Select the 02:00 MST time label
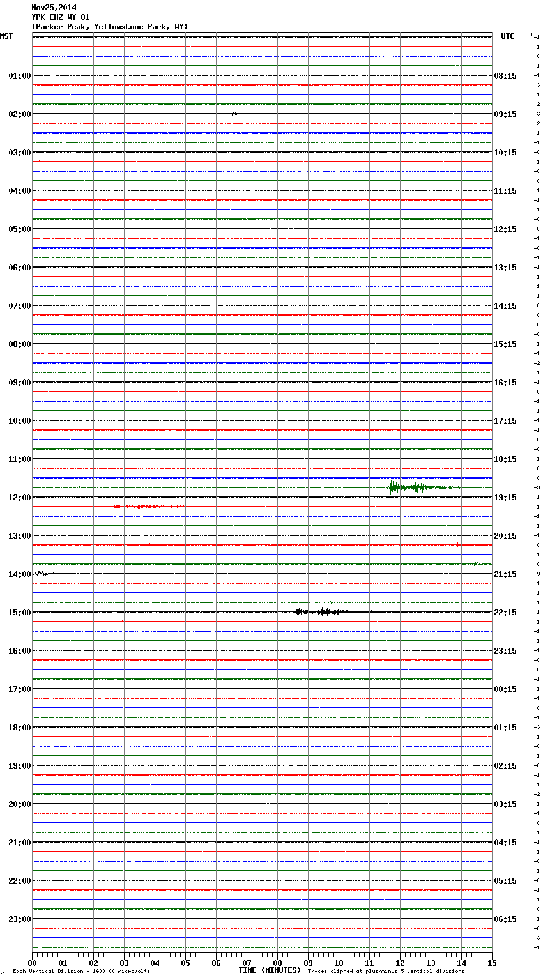 pos(19,114)
